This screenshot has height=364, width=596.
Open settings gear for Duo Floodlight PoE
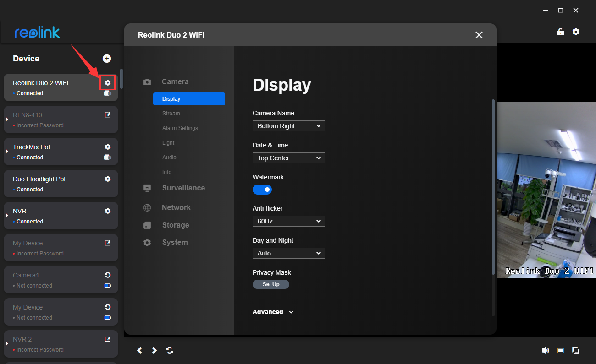(x=108, y=179)
